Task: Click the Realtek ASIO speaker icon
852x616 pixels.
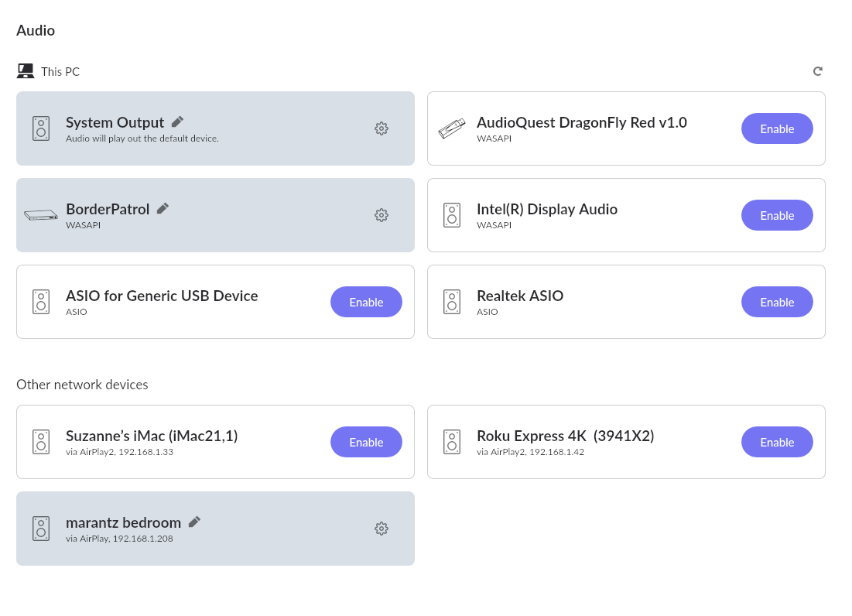Action: [452, 302]
